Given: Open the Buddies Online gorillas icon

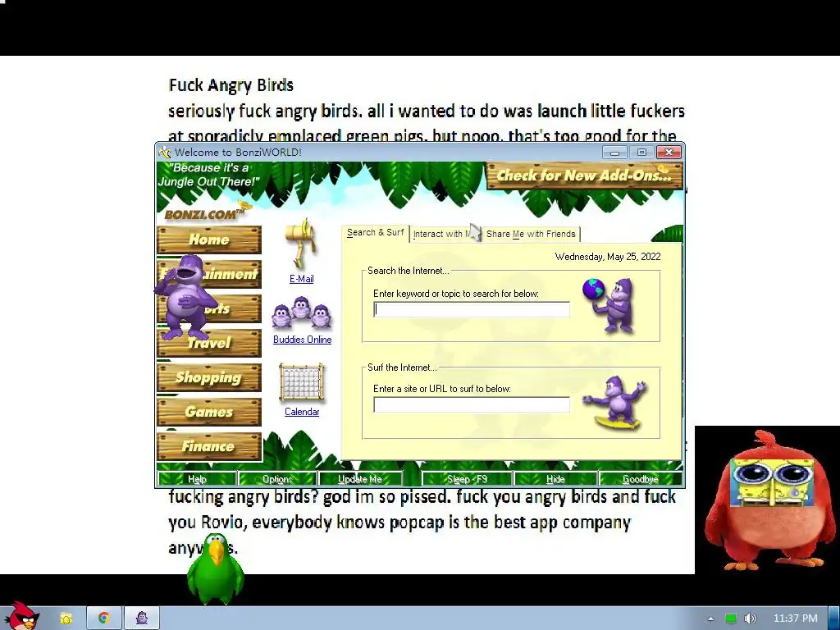Looking at the screenshot, I should 302,313.
